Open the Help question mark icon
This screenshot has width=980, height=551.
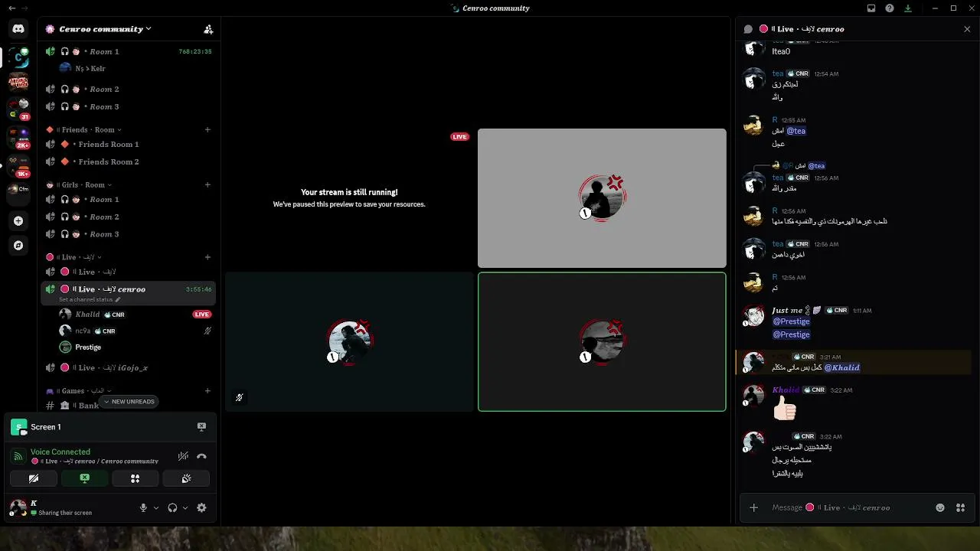click(890, 8)
